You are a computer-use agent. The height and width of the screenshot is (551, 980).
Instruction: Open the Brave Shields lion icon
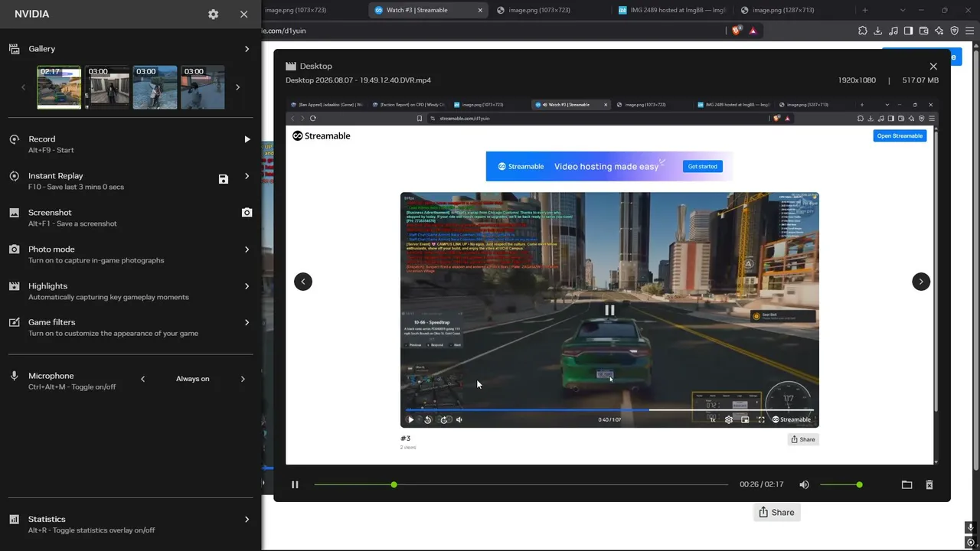[x=737, y=31]
